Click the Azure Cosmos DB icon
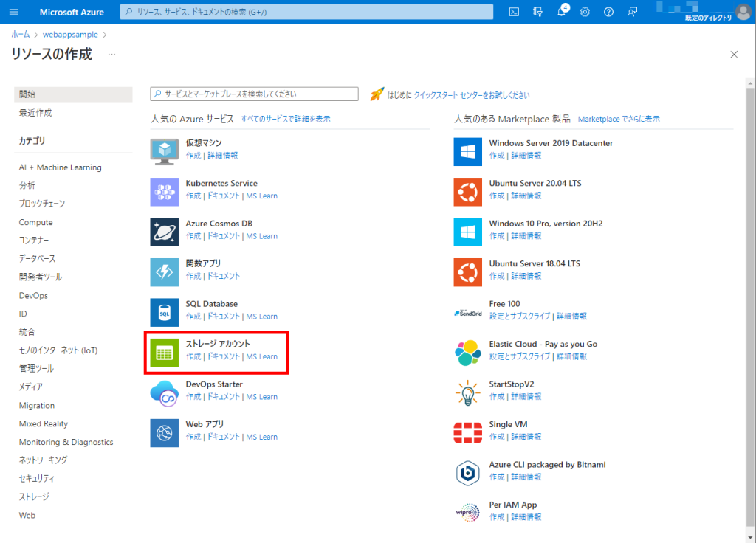Screen dimensions: 756x543 pyautogui.click(x=165, y=232)
